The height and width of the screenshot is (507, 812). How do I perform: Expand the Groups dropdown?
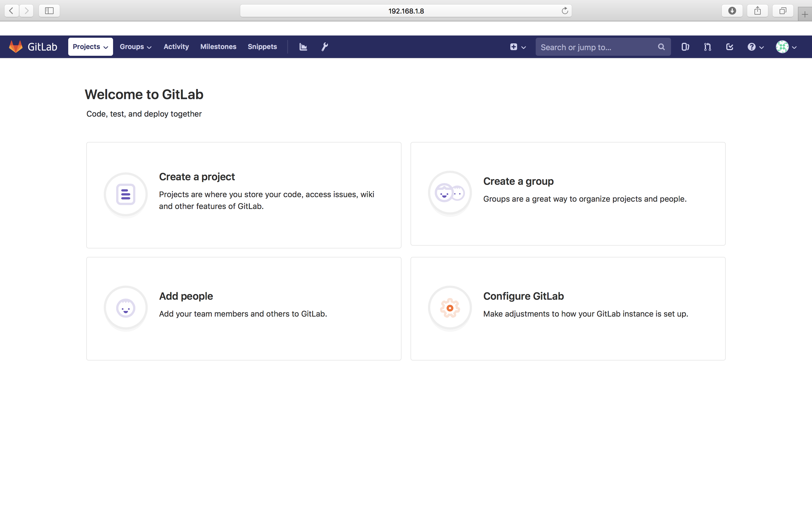(x=135, y=46)
